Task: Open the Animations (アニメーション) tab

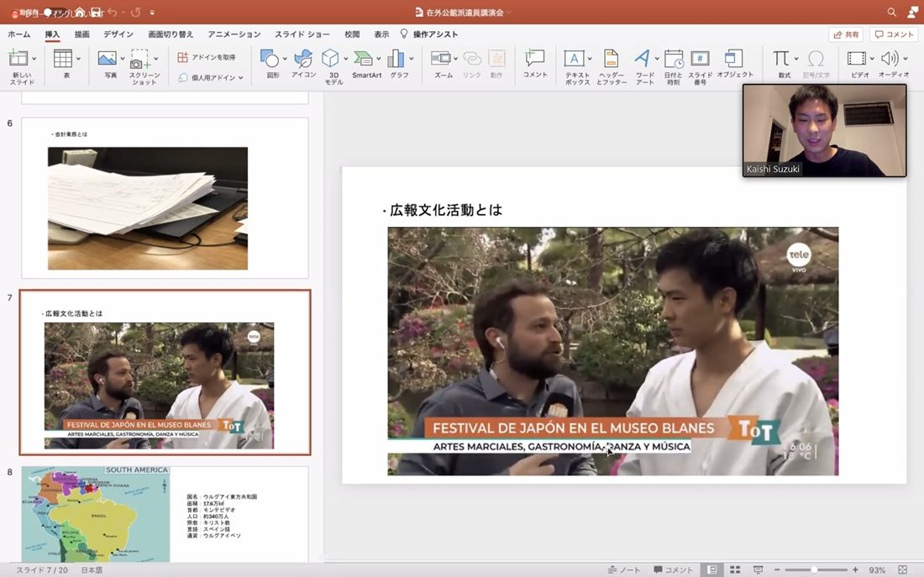Action: tap(234, 34)
